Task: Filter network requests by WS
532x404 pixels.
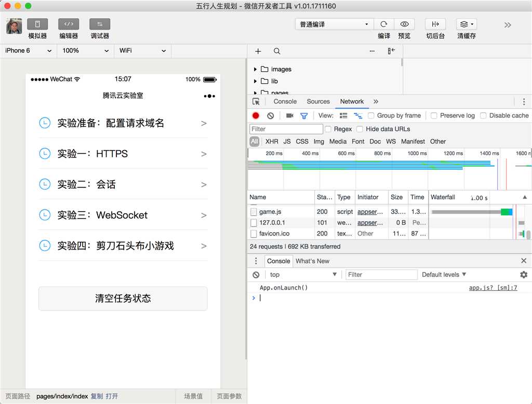Action: (391, 141)
